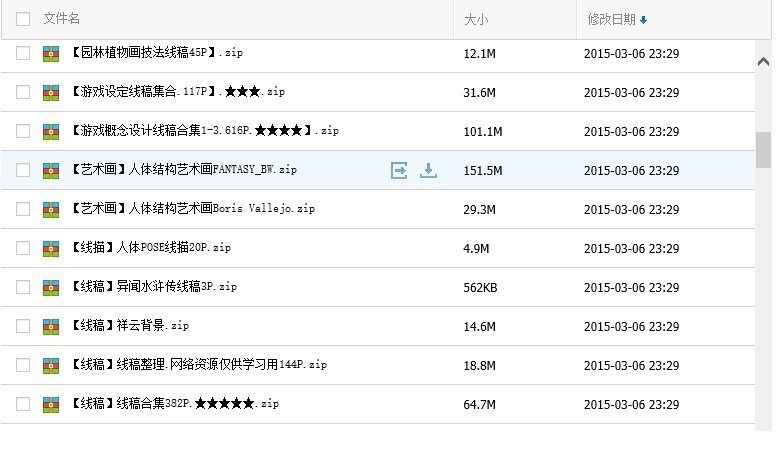Check the box for 人体结构艺术画FANTASY_BW
Viewport: 780px width, 454px height.
coord(23,170)
